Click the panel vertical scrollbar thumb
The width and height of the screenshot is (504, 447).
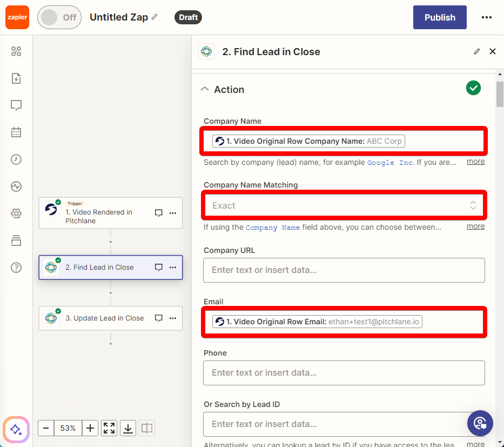[500, 94]
